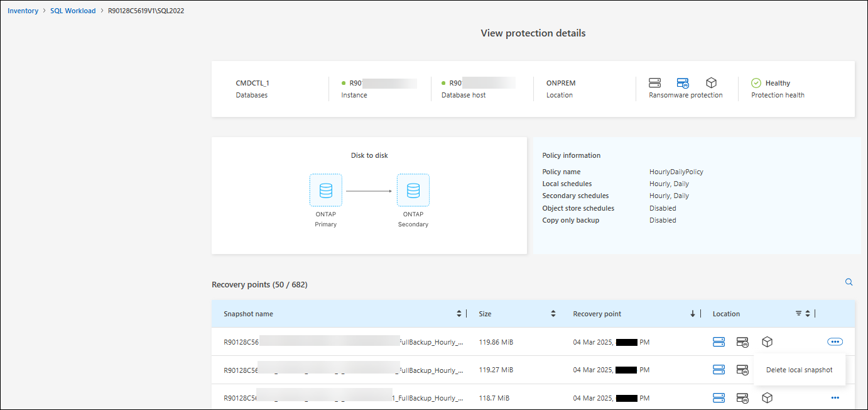868x410 pixels.
Task: Go to Inventory breadcrumb link
Action: point(23,11)
